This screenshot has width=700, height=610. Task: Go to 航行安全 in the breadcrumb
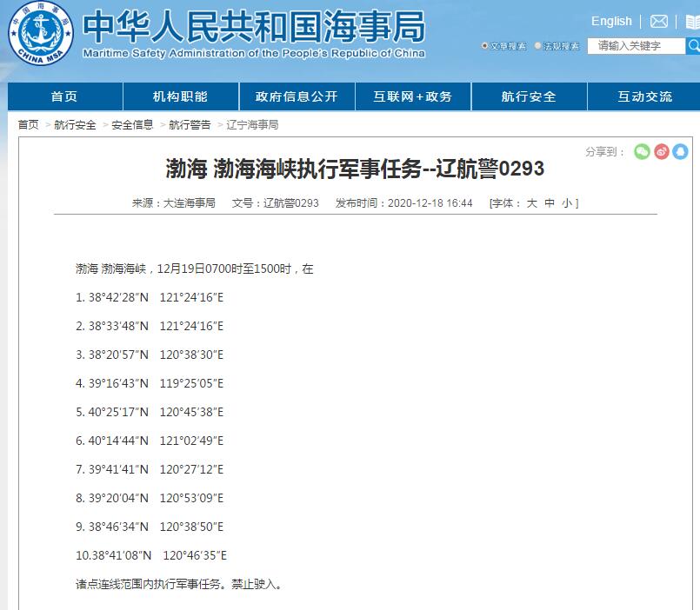coord(75,124)
